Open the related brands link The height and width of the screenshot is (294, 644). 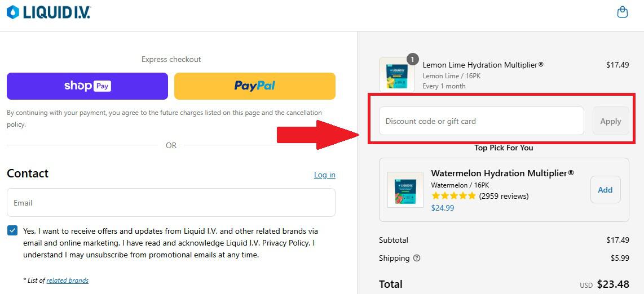(x=67, y=280)
